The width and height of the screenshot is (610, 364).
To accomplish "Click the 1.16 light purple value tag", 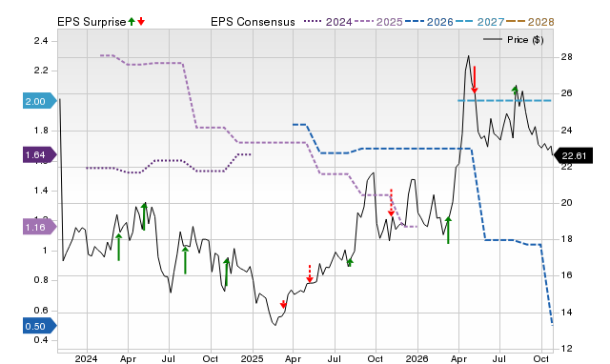I will pos(40,227).
